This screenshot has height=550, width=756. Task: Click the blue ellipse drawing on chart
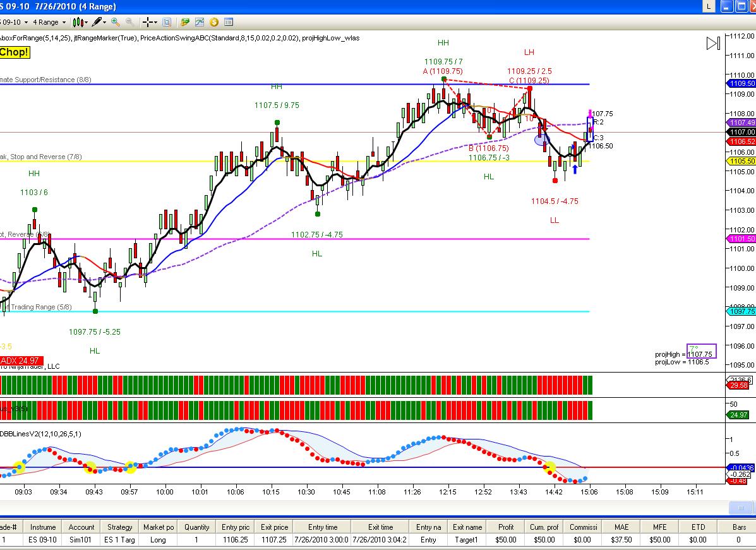tap(542, 140)
